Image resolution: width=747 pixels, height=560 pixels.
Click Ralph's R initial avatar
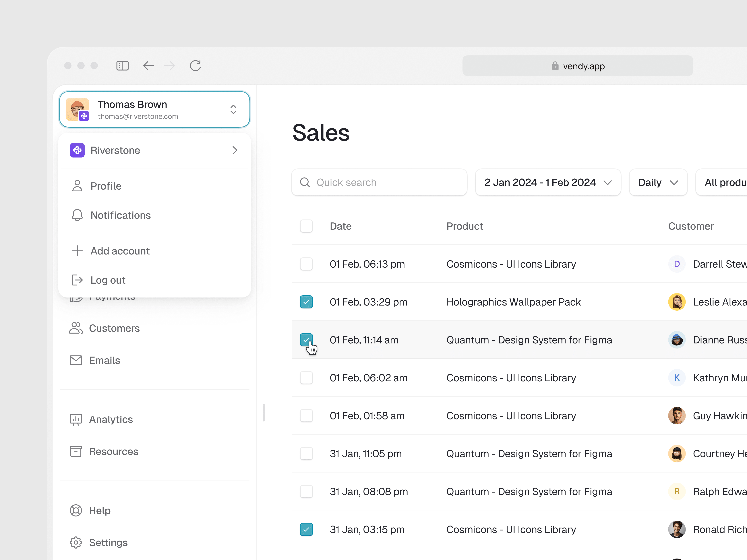pos(677,491)
